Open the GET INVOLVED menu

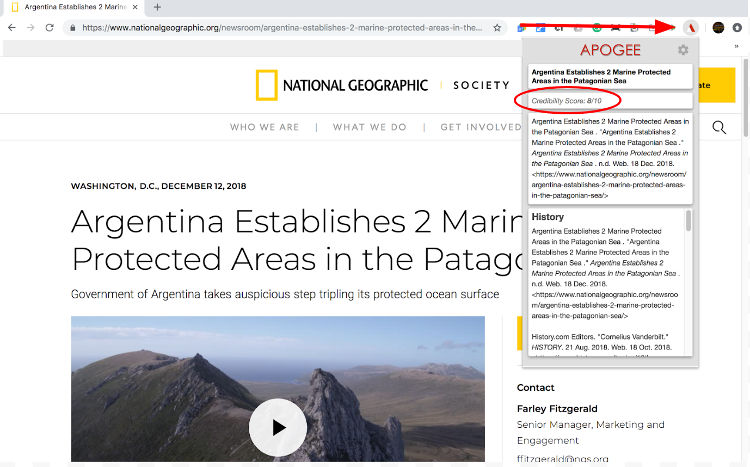(481, 127)
